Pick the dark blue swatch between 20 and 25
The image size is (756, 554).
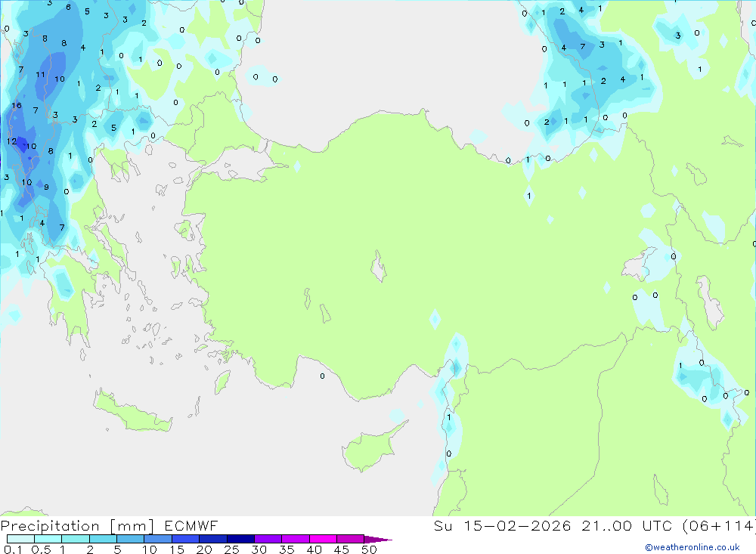213,539
